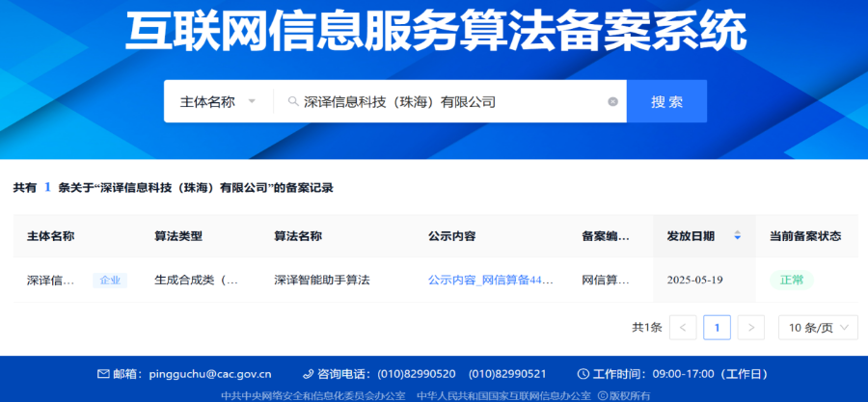Click the 企业 tag in the result row

tap(110, 281)
